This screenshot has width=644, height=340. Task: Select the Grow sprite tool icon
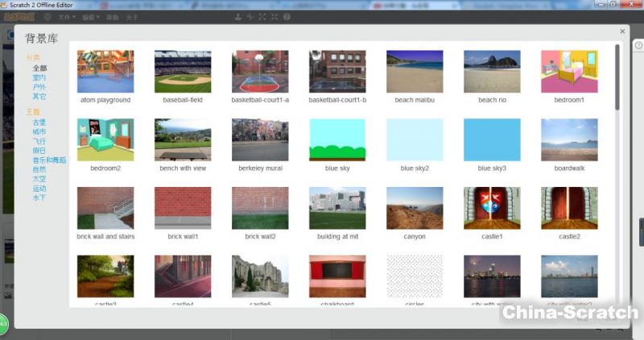tap(262, 17)
